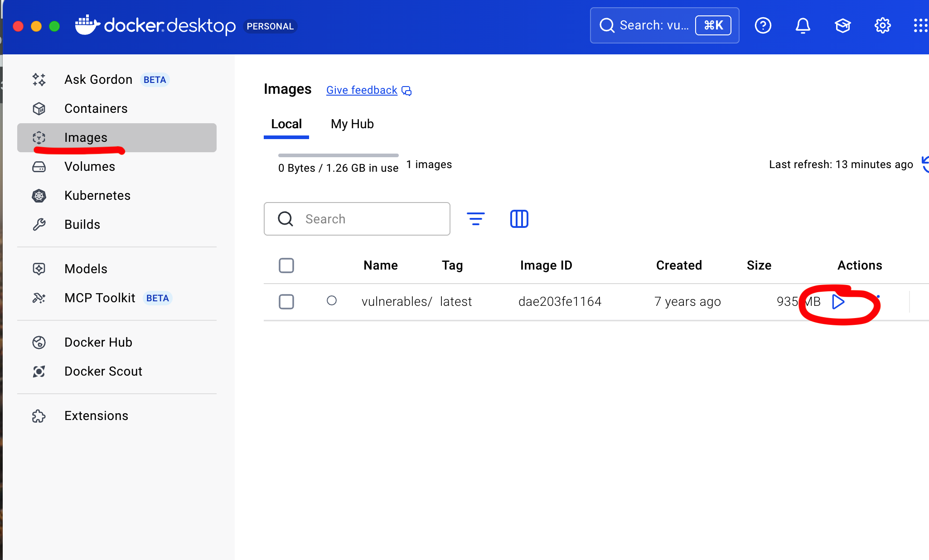Open Containers in the sidebar
The width and height of the screenshot is (929, 560).
pos(96,109)
